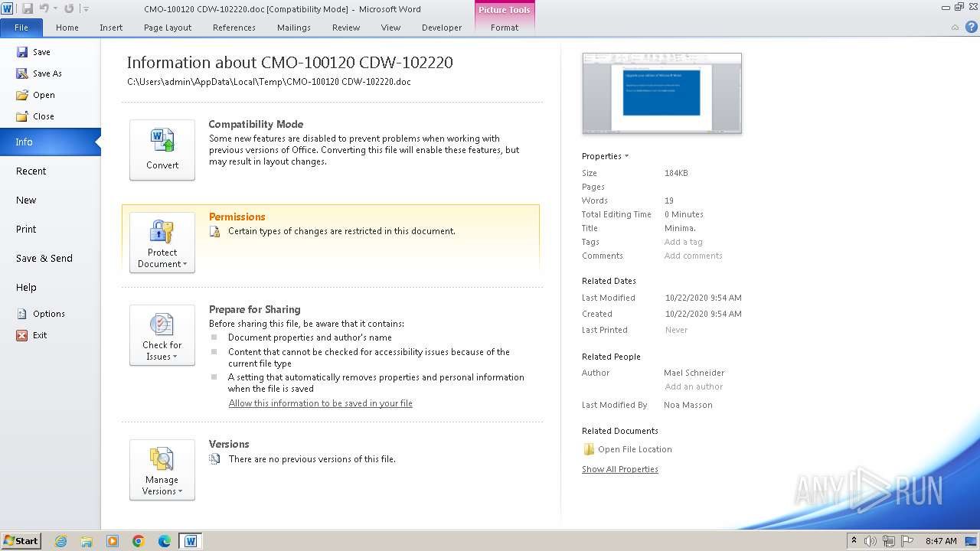
Task: Expand the Properties dropdown
Action: click(605, 156)
